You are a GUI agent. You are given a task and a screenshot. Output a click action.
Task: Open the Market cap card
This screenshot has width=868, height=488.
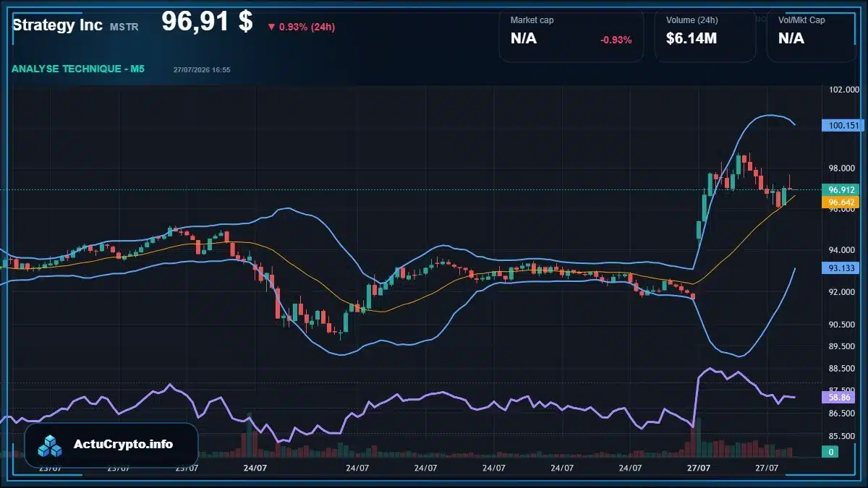pos(571,35)
